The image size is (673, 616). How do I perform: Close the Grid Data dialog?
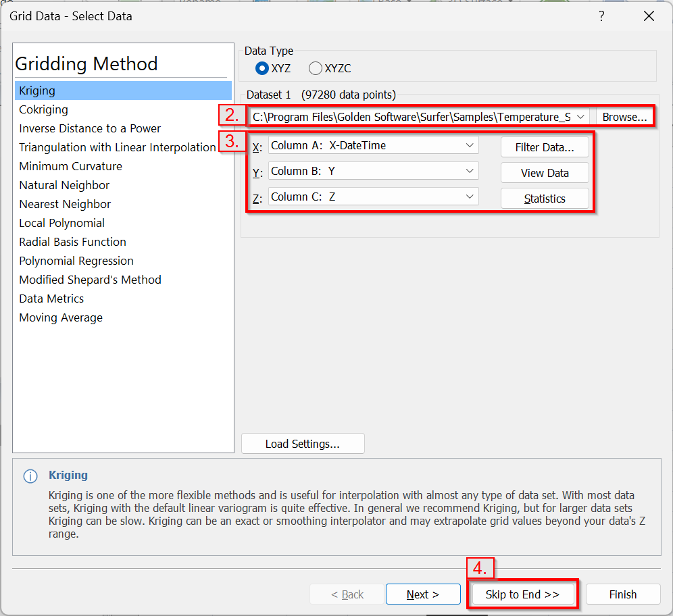click(649, 16)
